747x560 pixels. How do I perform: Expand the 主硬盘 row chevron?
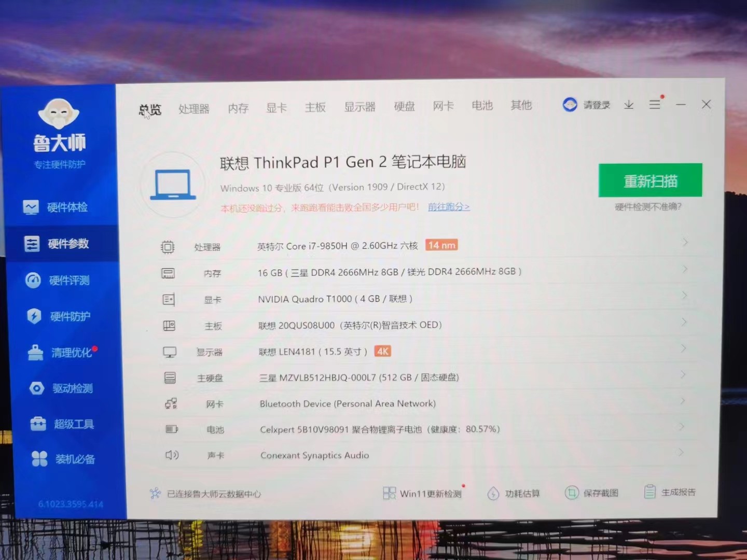(683, 374)
